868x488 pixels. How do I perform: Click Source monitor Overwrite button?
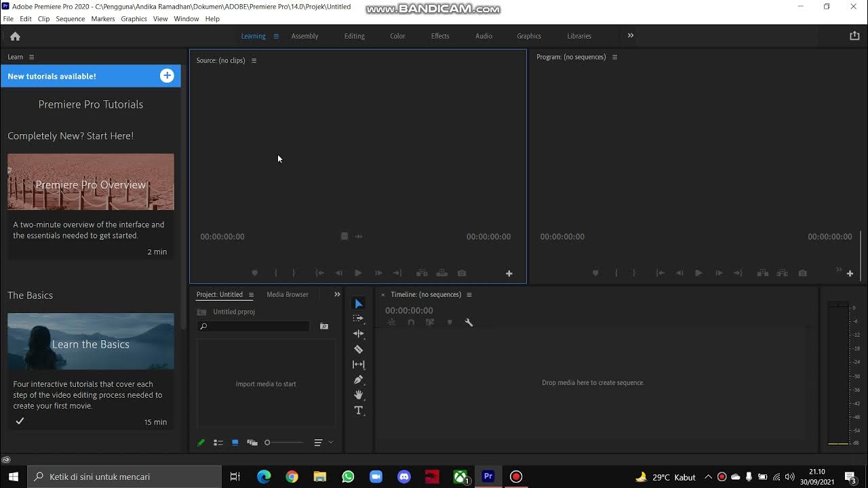[x=442, y=273]
